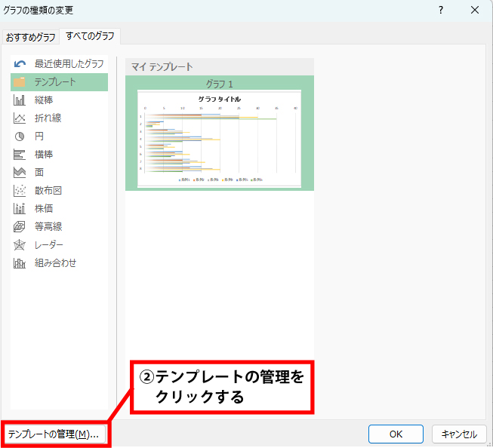This screenshot has width=493, height=448.
Task: Select the 面 category label
Action: pos(39,173)
